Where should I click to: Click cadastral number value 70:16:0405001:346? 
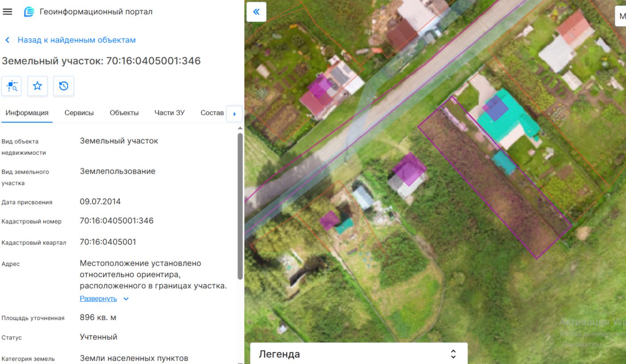[x=117, y=221]
